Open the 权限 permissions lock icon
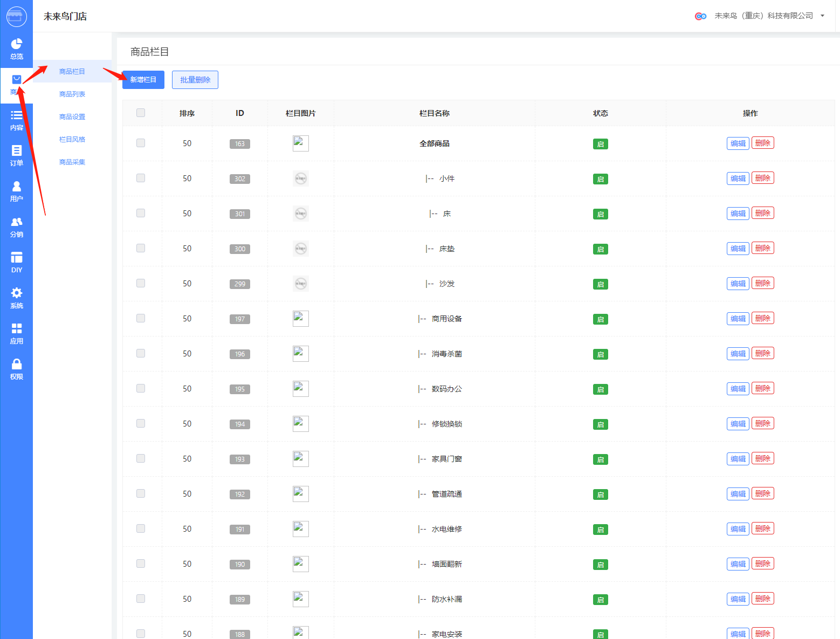Image resolution: width=840 pixels, height=639 pixels. (16, 369)
